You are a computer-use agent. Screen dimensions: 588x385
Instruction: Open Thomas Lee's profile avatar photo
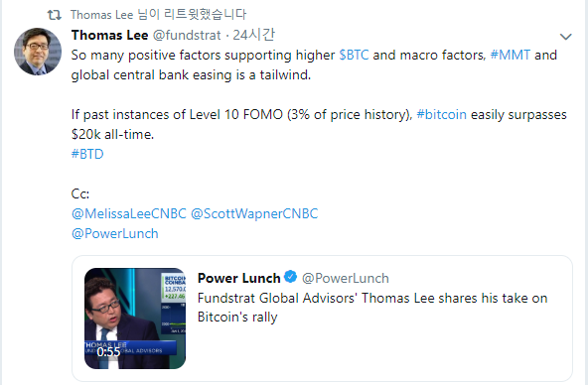click(x=38, y=52)
